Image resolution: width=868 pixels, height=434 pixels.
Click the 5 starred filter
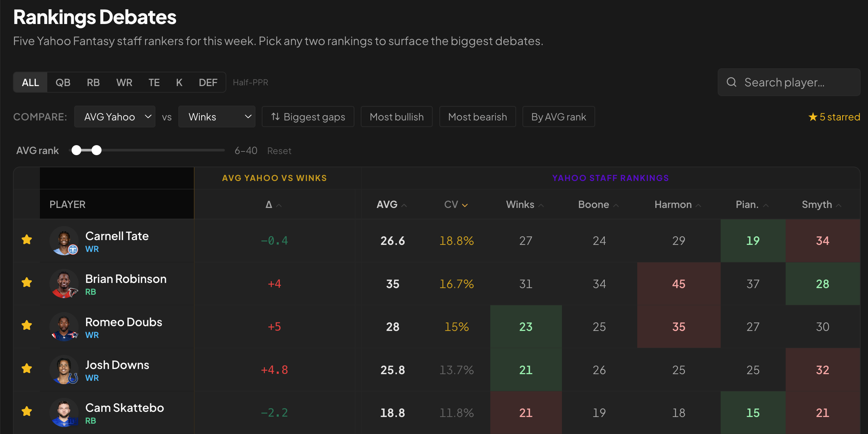(x=834, y=117)
